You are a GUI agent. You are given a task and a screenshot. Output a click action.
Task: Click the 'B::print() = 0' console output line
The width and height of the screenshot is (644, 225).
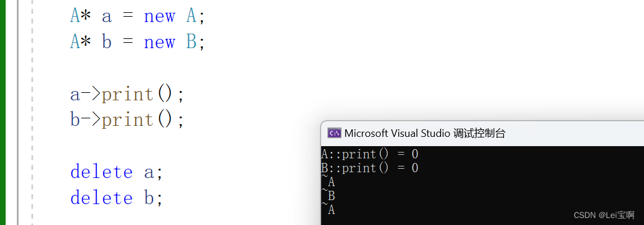[370, 168]
